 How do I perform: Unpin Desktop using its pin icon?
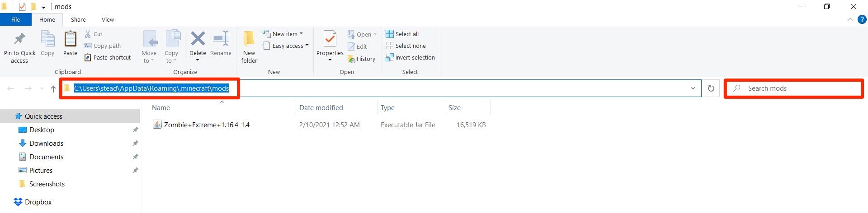135,130
